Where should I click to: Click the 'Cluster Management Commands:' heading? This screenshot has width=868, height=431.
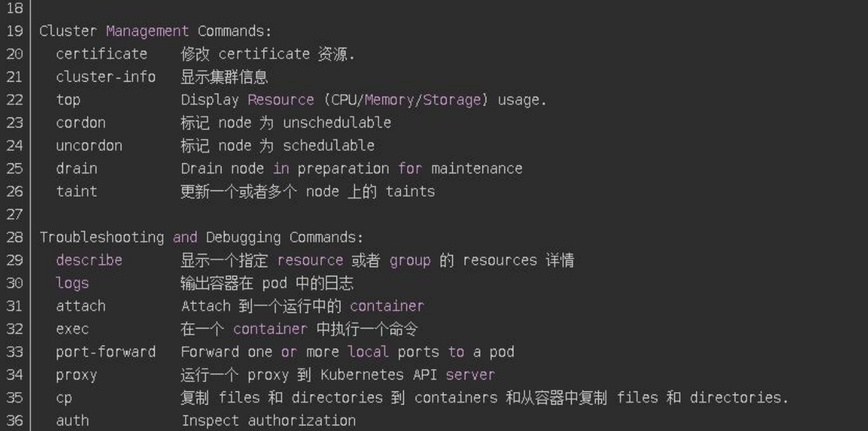(155, 31)
